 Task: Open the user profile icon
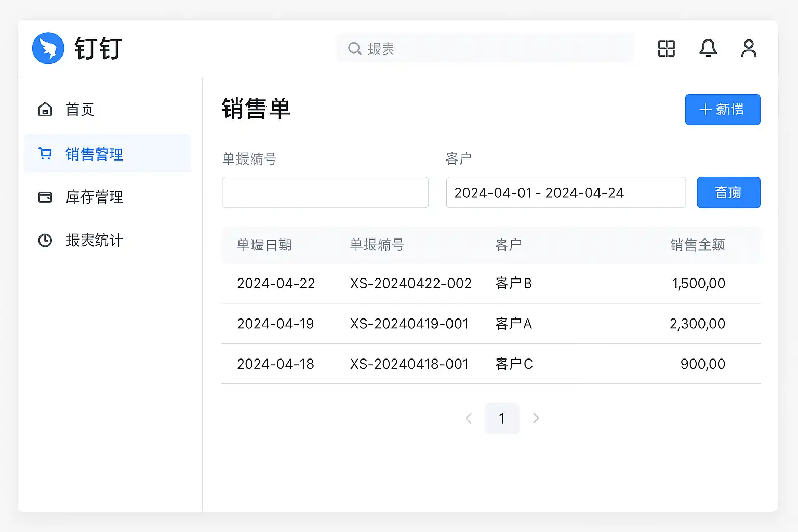[x=748, y=48]
